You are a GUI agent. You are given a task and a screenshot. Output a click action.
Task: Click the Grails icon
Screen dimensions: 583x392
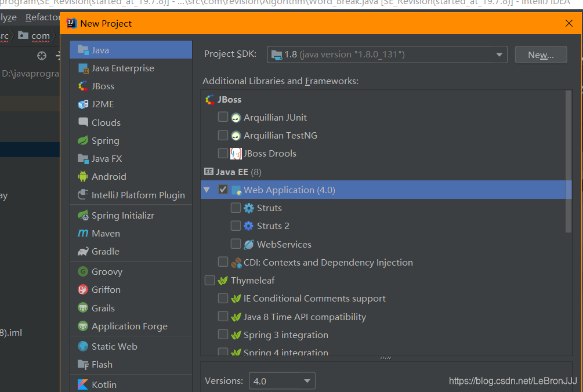(83, 308)
